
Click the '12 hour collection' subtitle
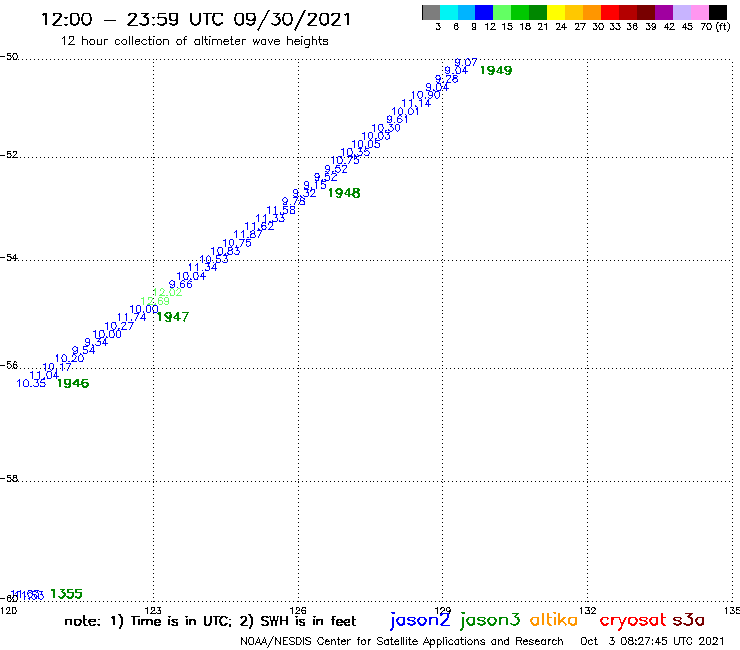click(194, 41)
